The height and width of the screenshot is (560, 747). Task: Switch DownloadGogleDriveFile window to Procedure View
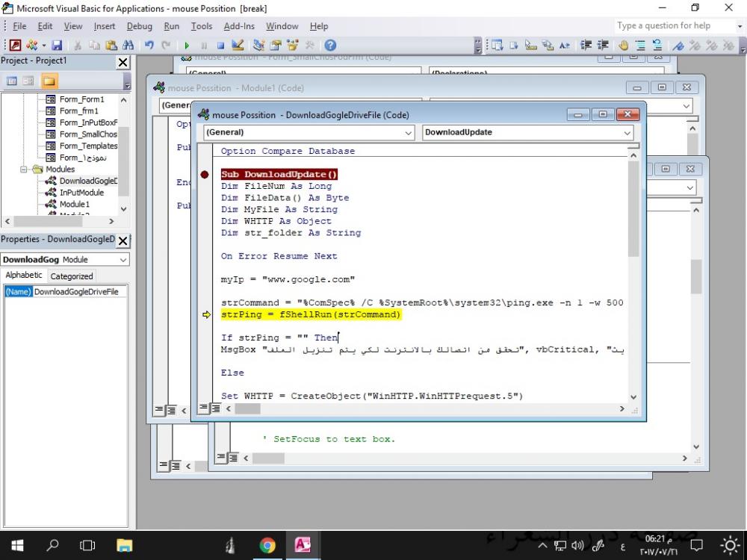pyautogui.click(x=203, y=408)
